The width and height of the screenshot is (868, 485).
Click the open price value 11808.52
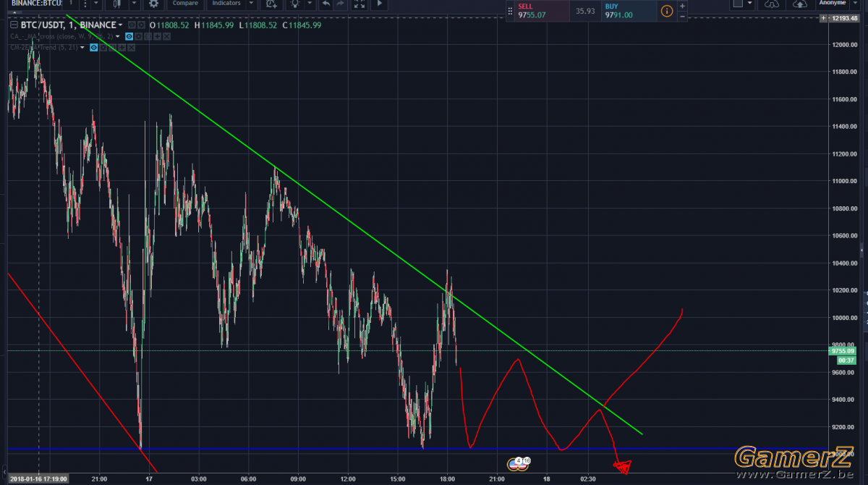173,25
